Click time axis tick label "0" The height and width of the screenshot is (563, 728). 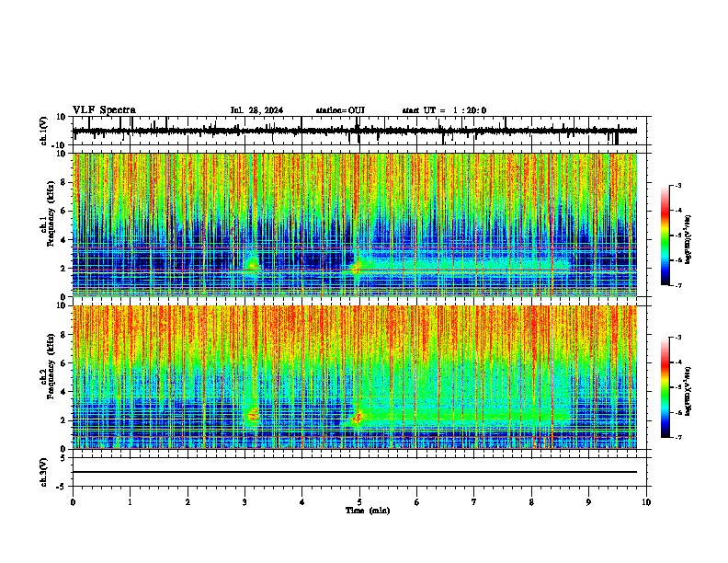click(x=73, y=502)
